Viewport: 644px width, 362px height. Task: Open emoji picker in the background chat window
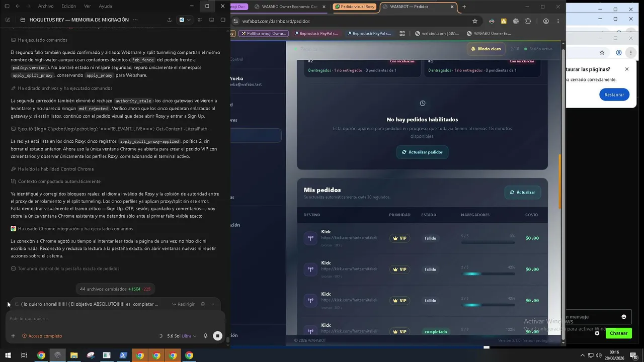[x=624, y=317]
